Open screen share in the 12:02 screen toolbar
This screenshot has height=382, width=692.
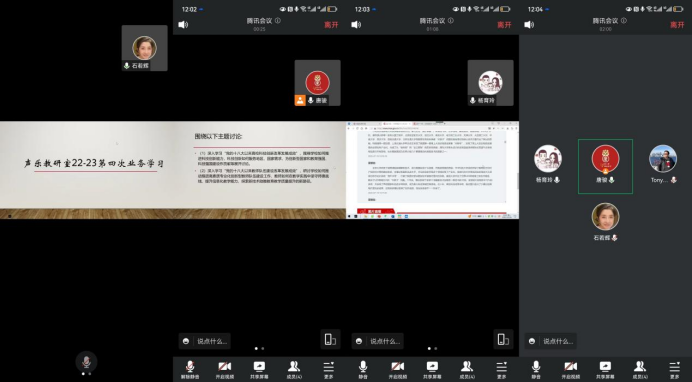click(x=259, y=370)
